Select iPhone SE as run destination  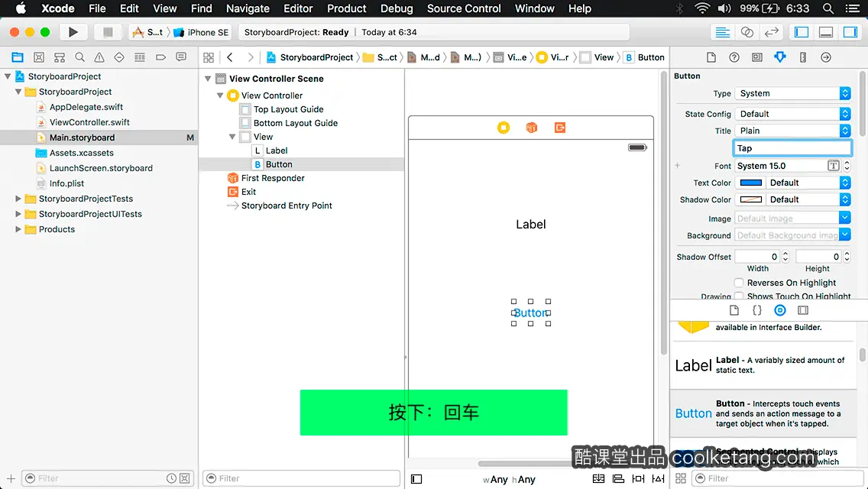(x=202, y=32)
